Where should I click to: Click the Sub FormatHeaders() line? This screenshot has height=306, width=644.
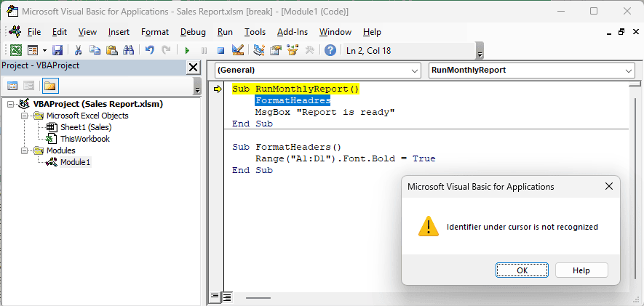pos(287,147)
